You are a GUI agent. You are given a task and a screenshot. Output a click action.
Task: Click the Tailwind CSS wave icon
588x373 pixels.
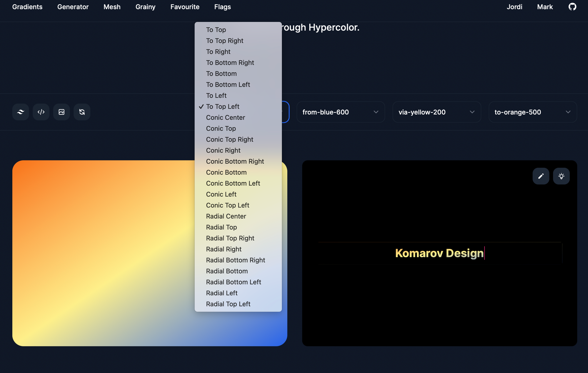(21, 112)
